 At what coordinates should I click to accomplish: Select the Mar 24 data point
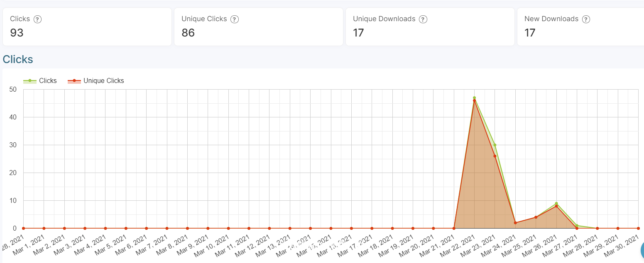[x=515, y=223]
